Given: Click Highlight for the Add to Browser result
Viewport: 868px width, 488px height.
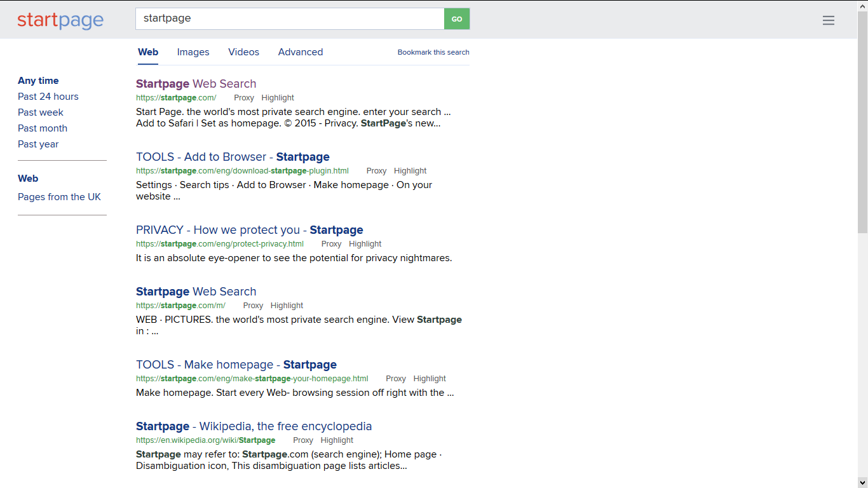Looking at the screenshot, I should click(410, 171).
